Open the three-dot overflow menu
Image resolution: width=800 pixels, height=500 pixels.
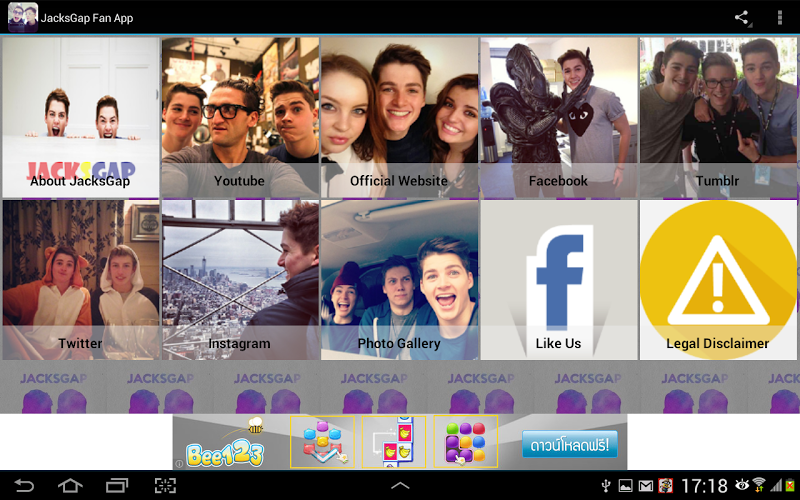pyautogui.click(x=780, y=18)
